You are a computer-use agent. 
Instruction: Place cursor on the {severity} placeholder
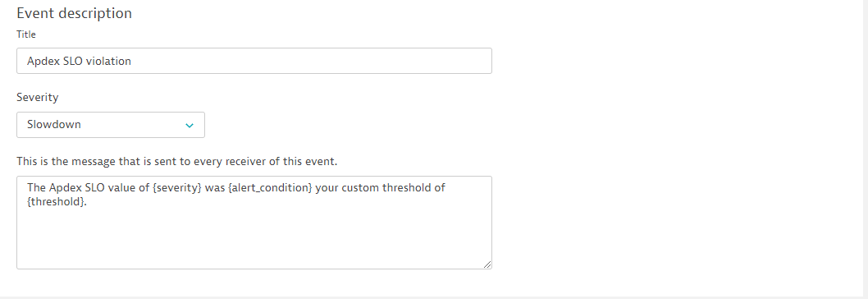pyautogui.click(x=177, y=188)
